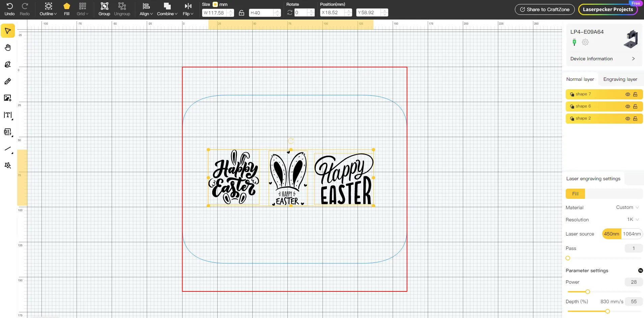This screenshot has height=318, width=644.
Task: Adjust the Depth slider handle
Action: point(608,311)
